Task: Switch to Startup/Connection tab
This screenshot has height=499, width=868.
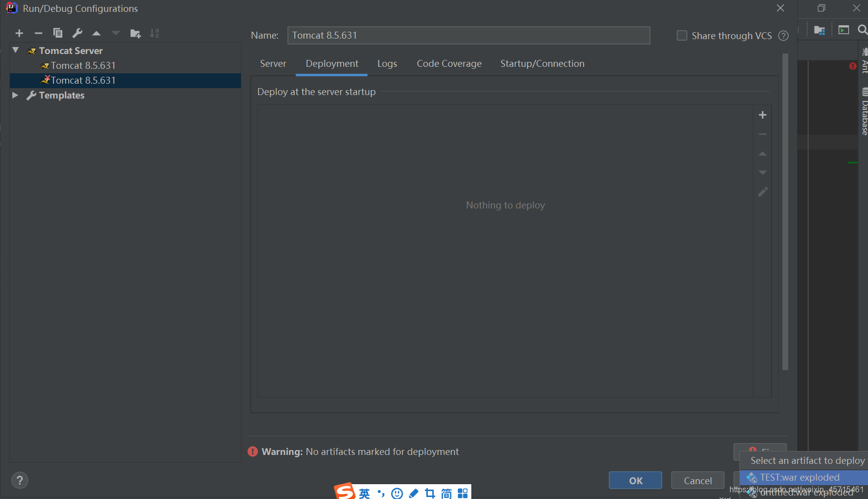Action: pyautogui.click(x=542, y=63)
